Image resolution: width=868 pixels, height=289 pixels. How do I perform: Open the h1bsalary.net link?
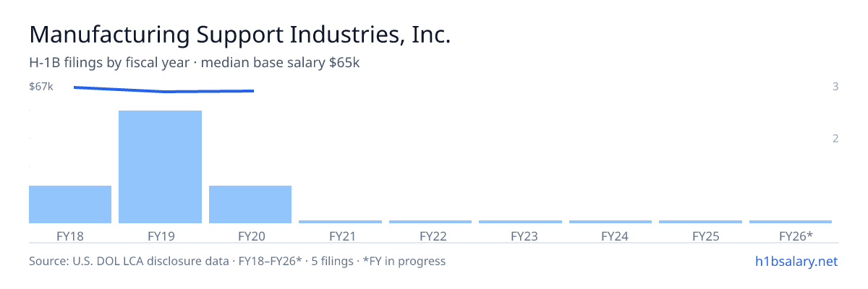point(796,261)
